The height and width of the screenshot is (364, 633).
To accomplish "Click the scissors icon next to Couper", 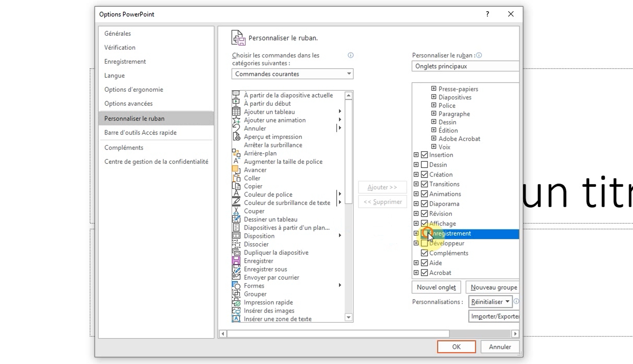I will [x=236, y=211].
